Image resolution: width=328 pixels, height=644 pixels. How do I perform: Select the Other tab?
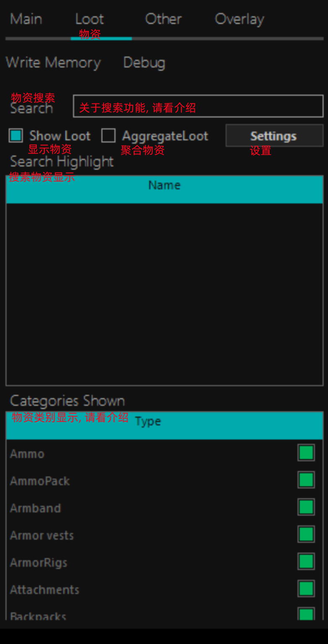click(164, 19)
